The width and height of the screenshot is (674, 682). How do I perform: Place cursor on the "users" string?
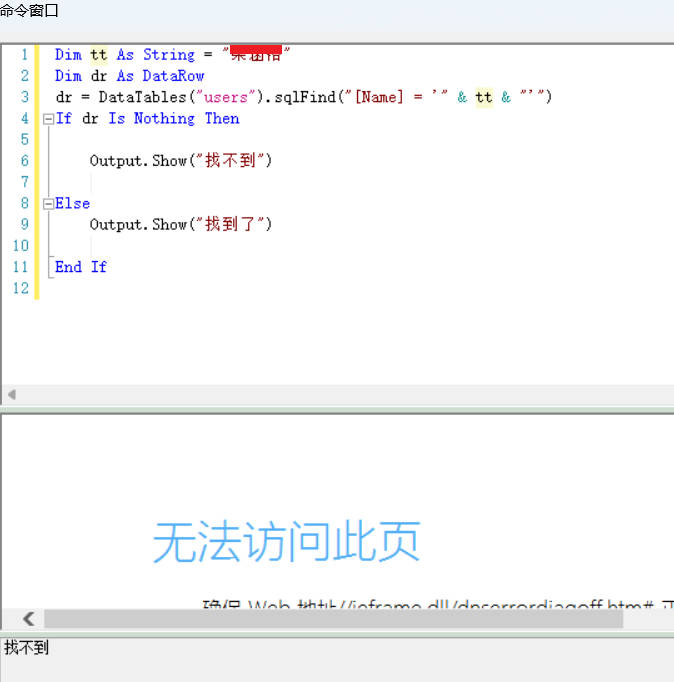(x=225, y=97)
